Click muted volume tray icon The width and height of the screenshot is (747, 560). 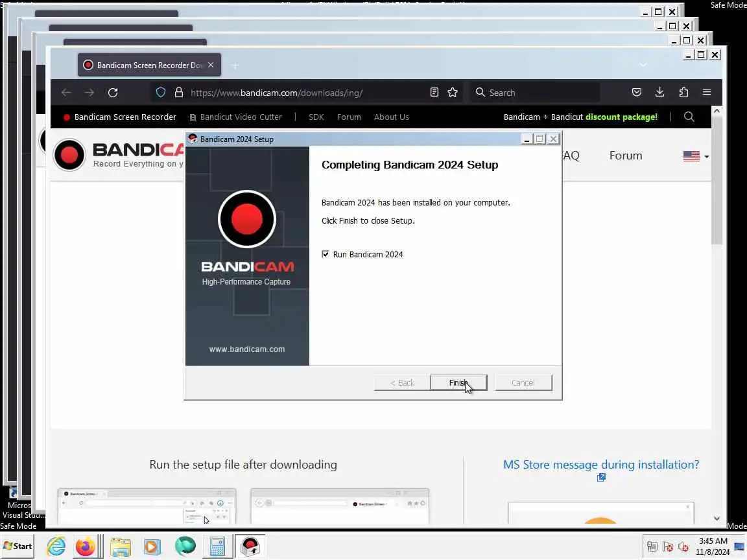pos(683,546)
